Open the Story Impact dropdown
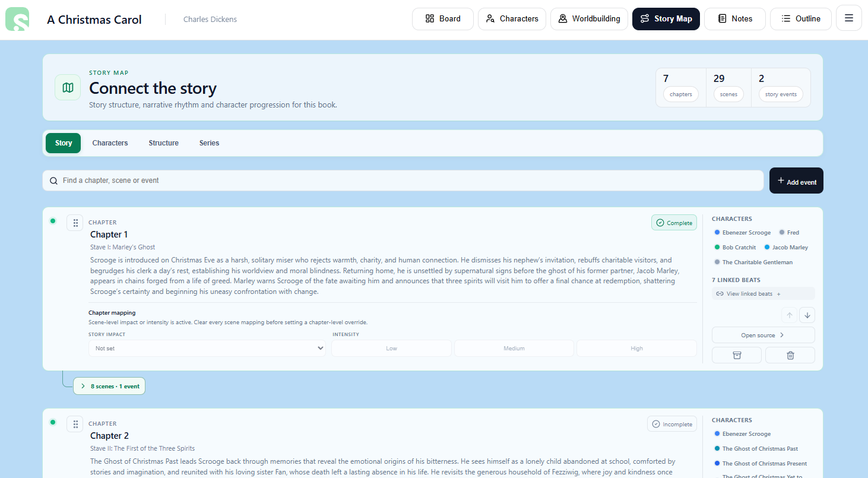The height and width of the screenshot is (478, 868). pyautogui.click(x=207, y=349)
